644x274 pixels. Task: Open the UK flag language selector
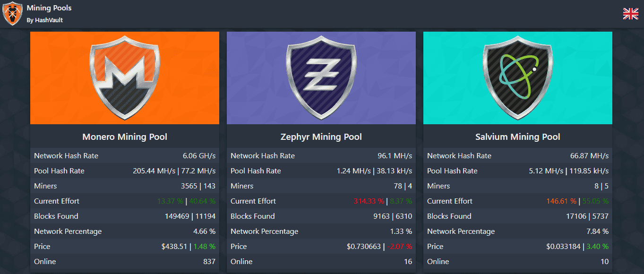(630, 14)
